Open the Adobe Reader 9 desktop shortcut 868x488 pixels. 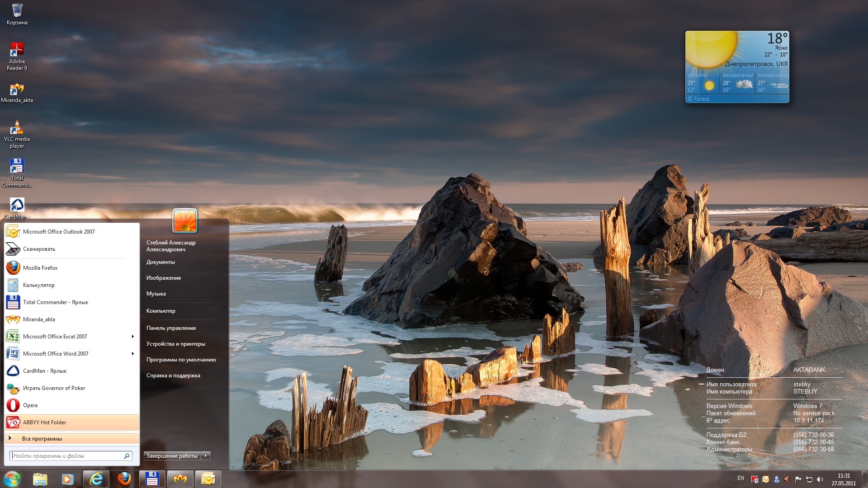coord(17,56)
